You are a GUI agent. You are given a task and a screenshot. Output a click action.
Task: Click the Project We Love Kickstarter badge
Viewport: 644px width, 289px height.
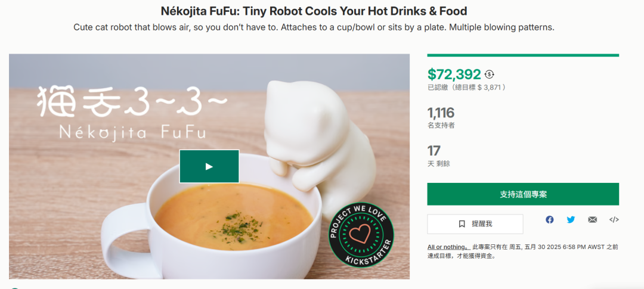click(x=361, y=235)
